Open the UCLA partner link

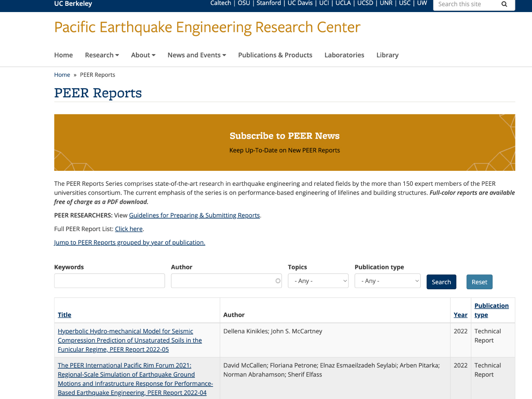click(343, 3)
